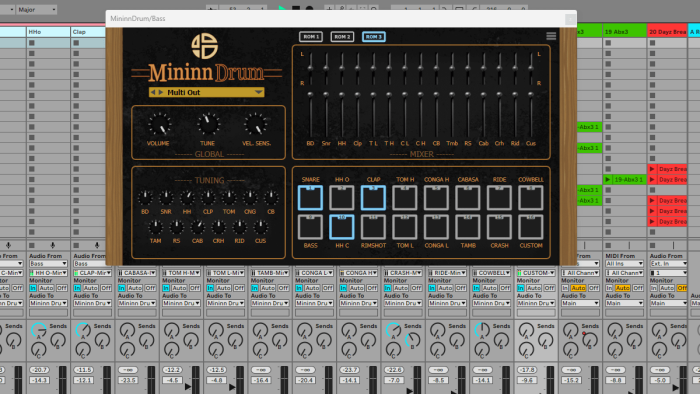
Task: Hit the HH C pad
Action: click(x=342, y=227)
